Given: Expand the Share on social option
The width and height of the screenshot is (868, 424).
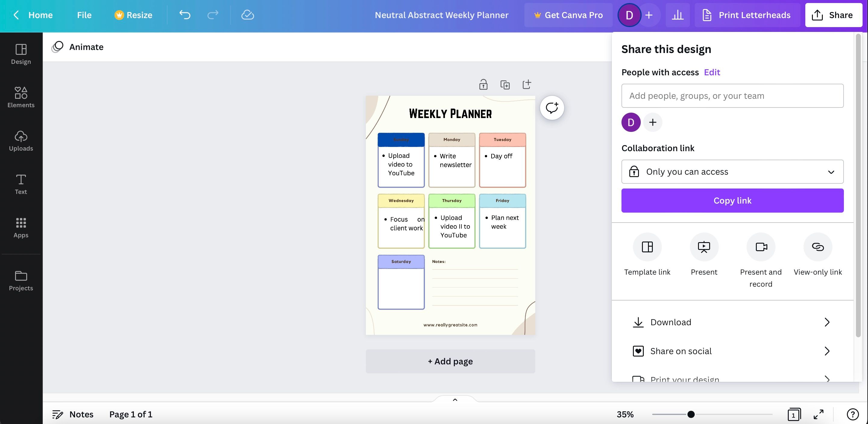Looking at the screenshot, I should [x=732, y=351].
